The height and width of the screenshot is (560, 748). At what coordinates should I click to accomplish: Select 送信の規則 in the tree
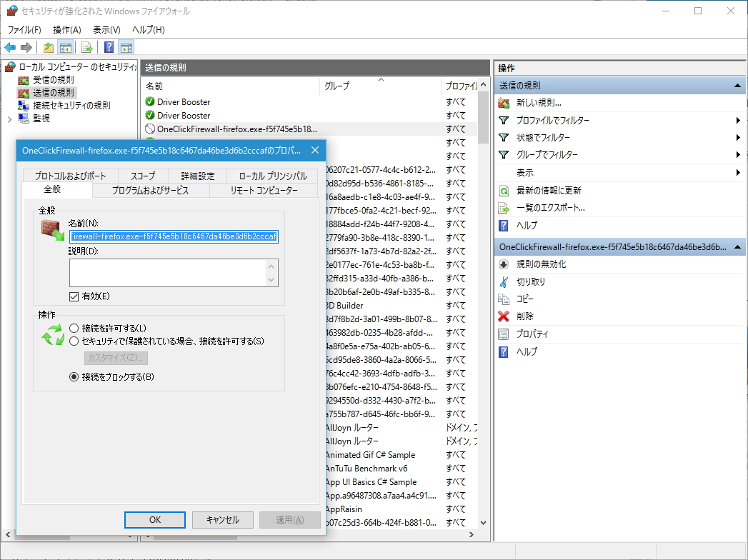coord(54,93)
